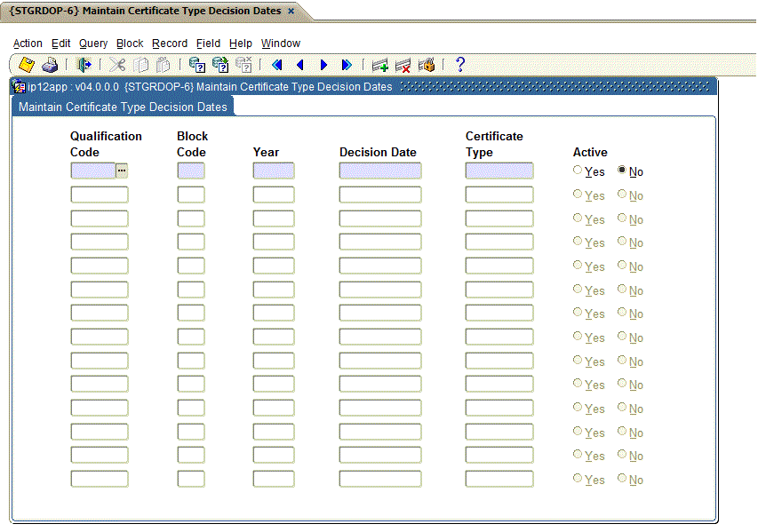
Task: Click the Exit door icon
Action: coord(84,65)
